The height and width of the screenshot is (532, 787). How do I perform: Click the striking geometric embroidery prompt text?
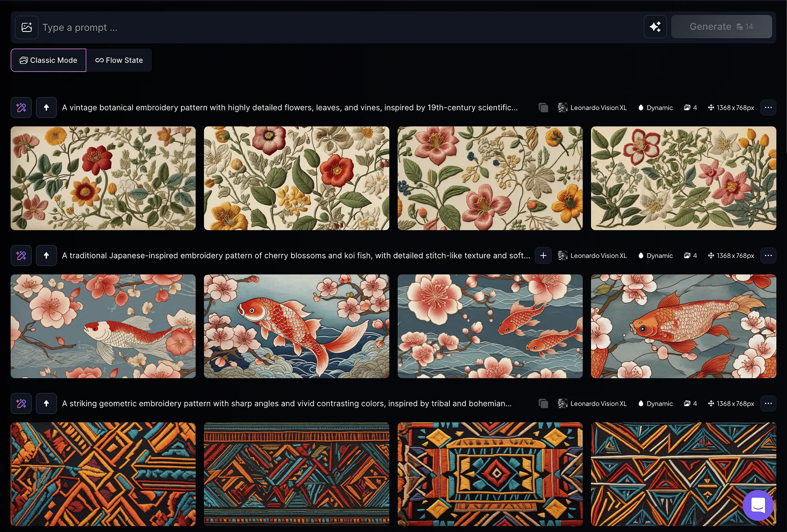[287, 403]
